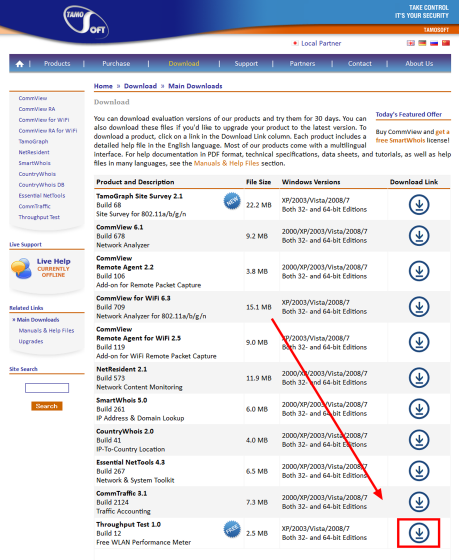Image resolution: width=459 pixels, height=560 pixels.
Task: Open CommView RA sidebar link
Action: (x=37, y=109)
